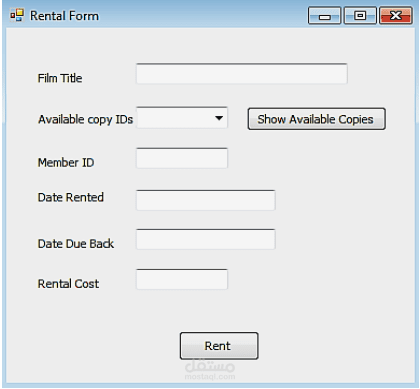Click the Rental Form title text
Viewport: 420px width, 389px height.
point(64,16)
